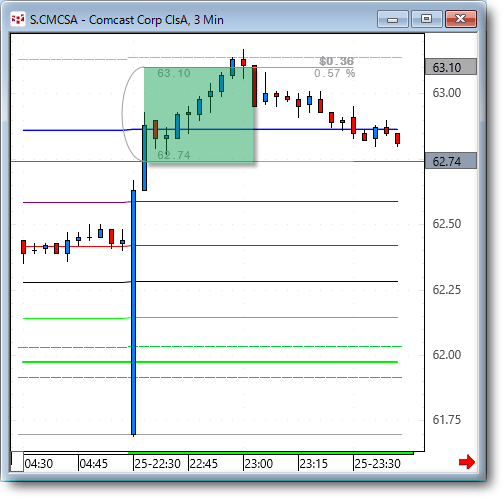The width and height of the screenshot is (504, 499).
Task: Click the 62.25 price scale label
Action: pos(447,289)
